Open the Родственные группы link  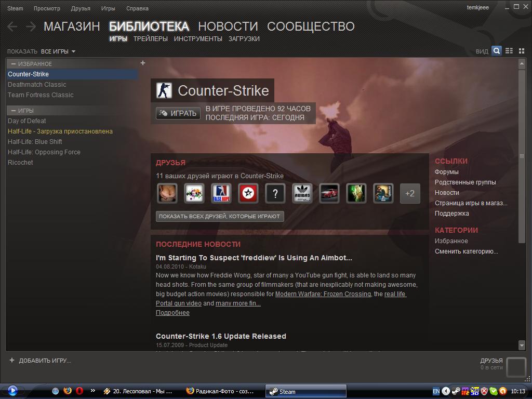tap(465, 182)
